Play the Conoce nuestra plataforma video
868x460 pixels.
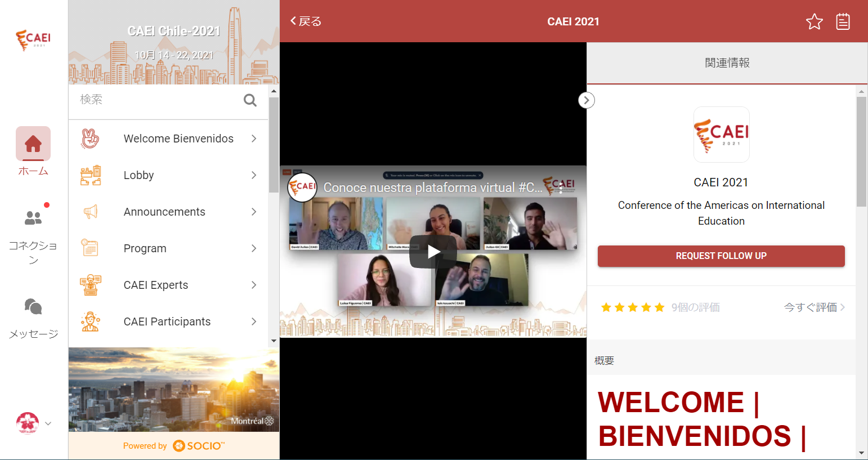[x=433, y=251]
